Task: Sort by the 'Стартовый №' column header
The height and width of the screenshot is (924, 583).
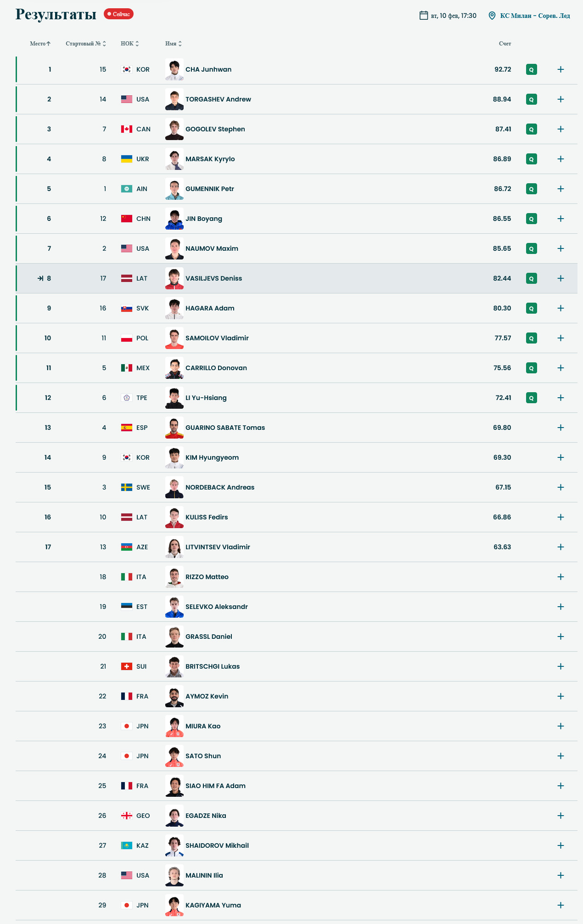Action: [x=86, y=44]
